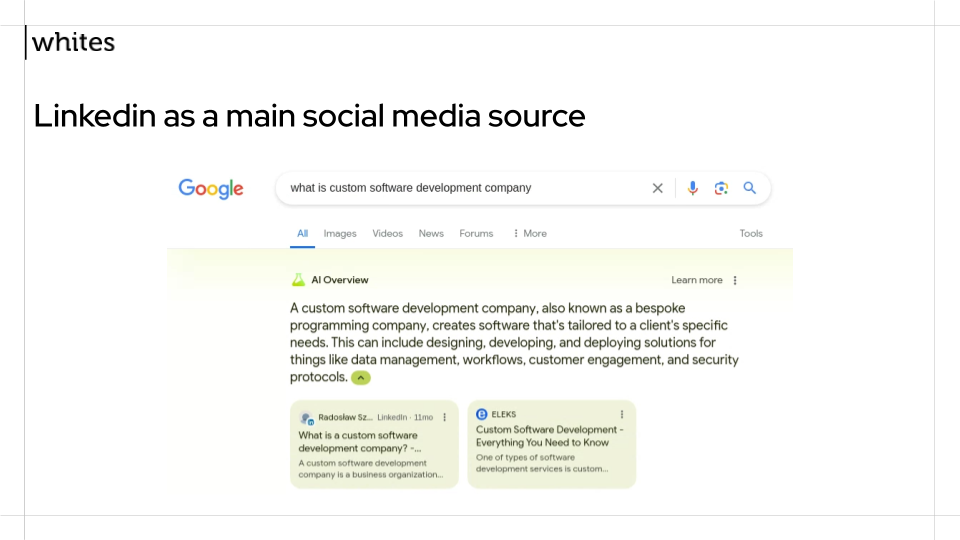Switch to the Images tab

[x=340, y=233]
